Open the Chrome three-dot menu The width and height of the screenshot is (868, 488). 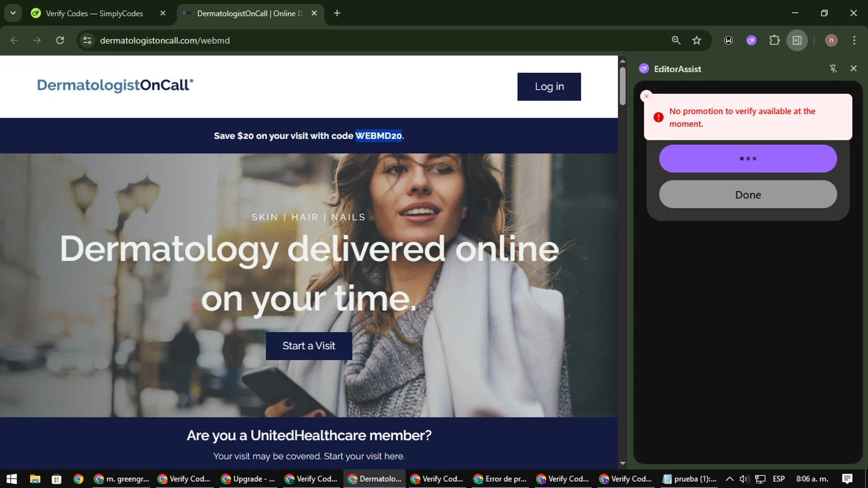(854, 40)
